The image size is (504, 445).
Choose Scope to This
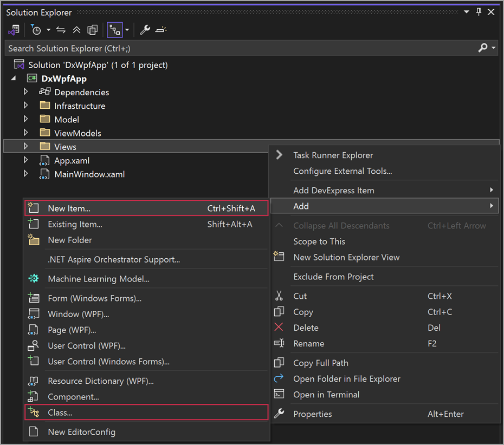click(x=384, y=241)
